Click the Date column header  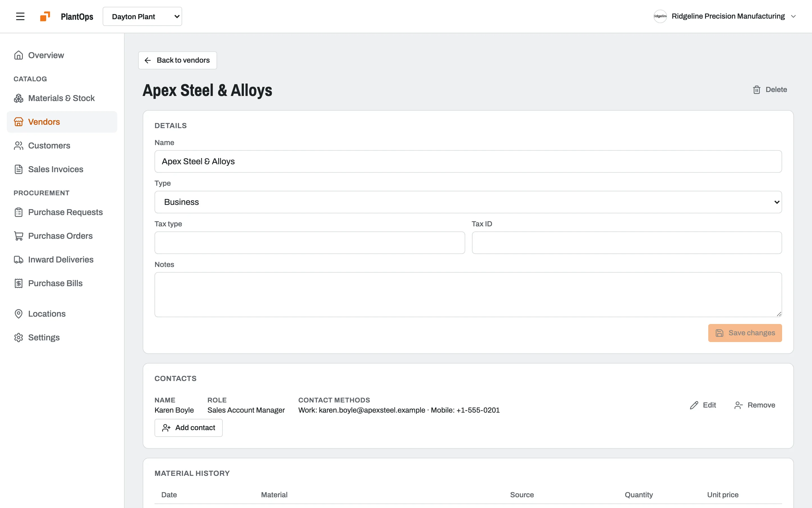tap(169, 495)
